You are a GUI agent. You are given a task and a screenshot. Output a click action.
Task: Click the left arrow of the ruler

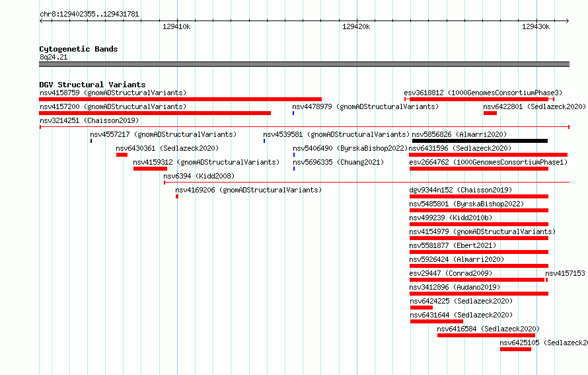[41, 21]
